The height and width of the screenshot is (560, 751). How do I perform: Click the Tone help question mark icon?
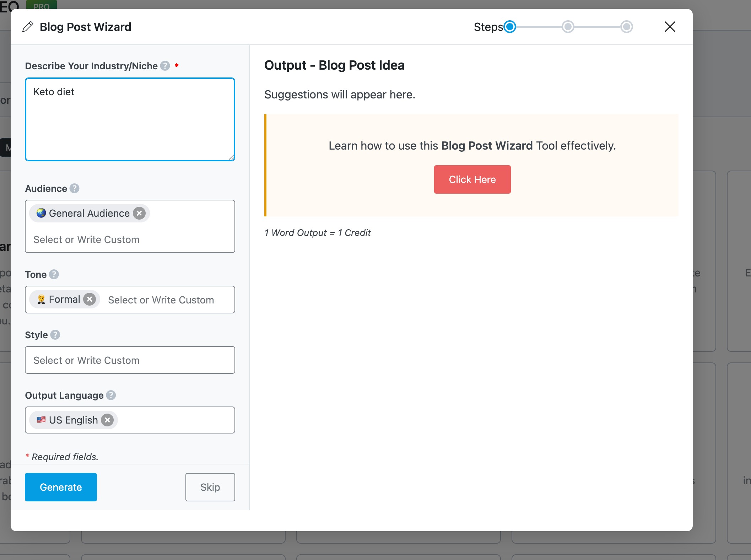pyautogui.click(x=54, y=274)
